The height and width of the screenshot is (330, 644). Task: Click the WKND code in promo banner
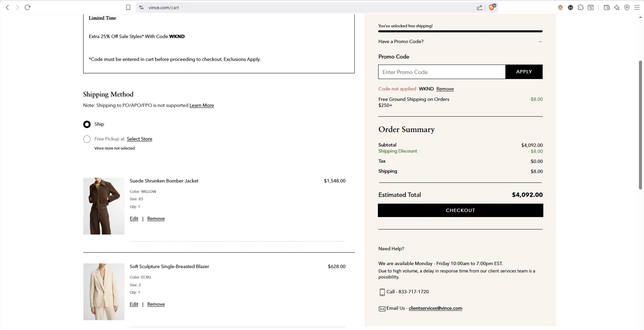[177, 37]
